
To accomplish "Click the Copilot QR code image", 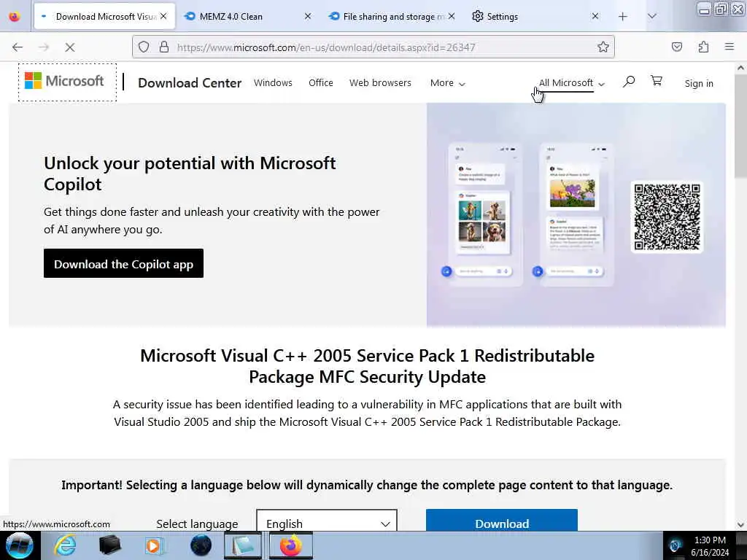I will pyautogui.click(x=667, y=217).
